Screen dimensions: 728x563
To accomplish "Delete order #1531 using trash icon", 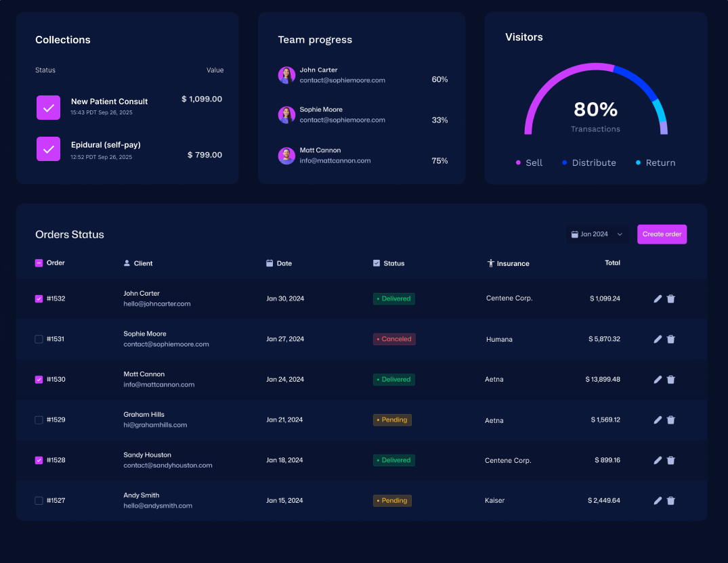I will (670, 339).
